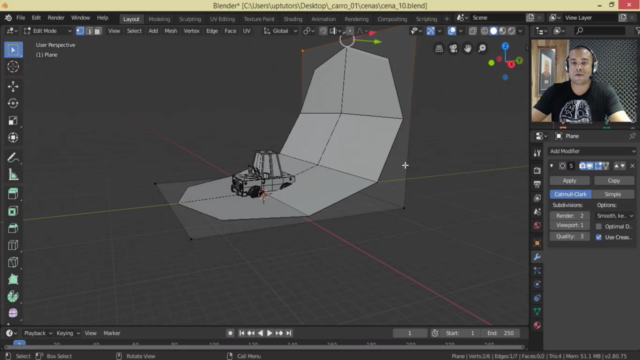Open the Edit Mode dropdown
The image size is (640, 360).
(x=48, y=31)
